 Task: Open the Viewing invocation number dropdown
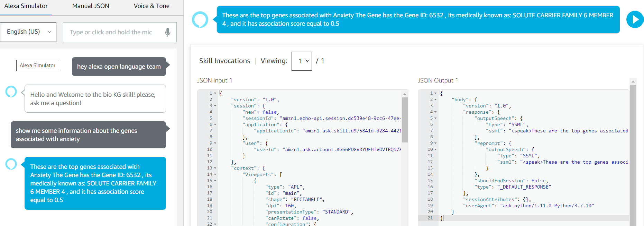(302, 61)
